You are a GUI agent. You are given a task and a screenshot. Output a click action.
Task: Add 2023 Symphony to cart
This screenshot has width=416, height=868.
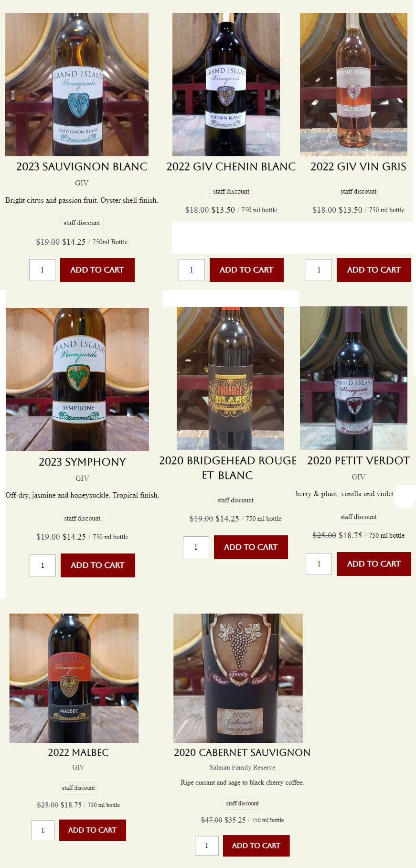(98, 565)
